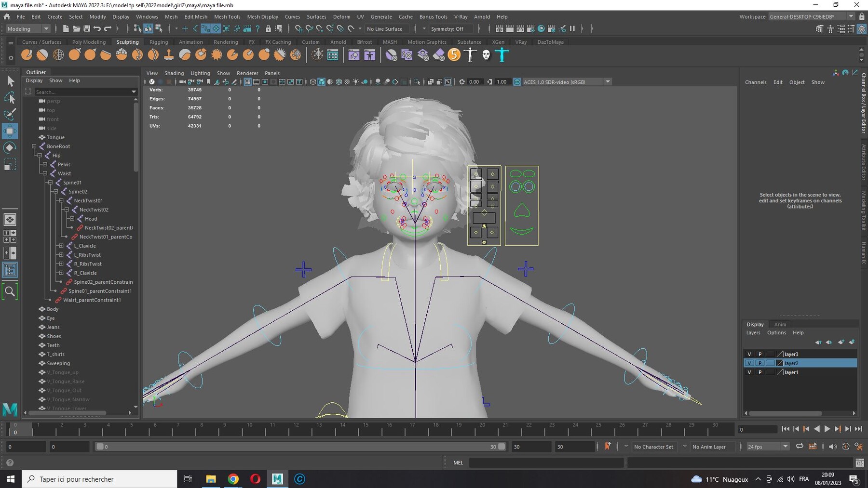
Task: Open the 24 fps frame rate dropdown
Action: tap(767, 447)
